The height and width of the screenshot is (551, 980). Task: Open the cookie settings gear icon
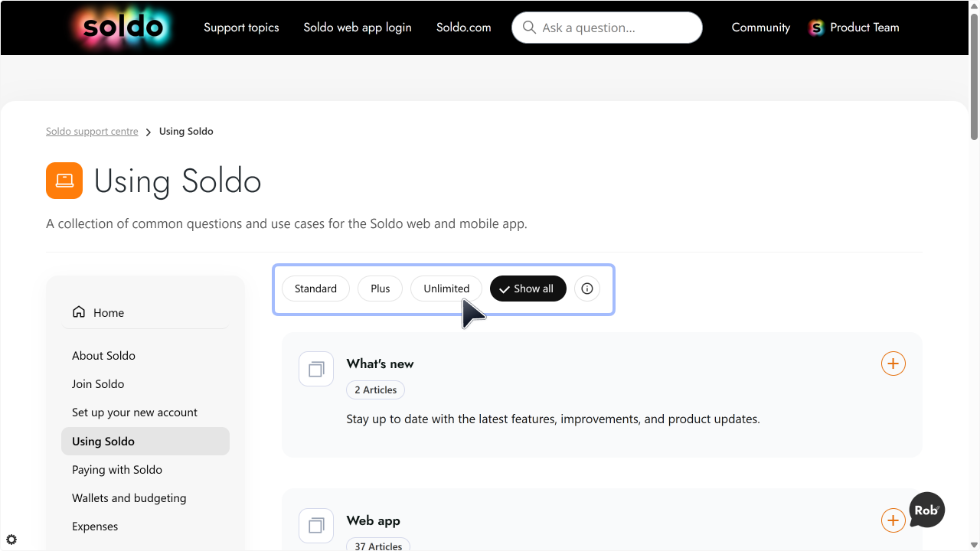11,540
